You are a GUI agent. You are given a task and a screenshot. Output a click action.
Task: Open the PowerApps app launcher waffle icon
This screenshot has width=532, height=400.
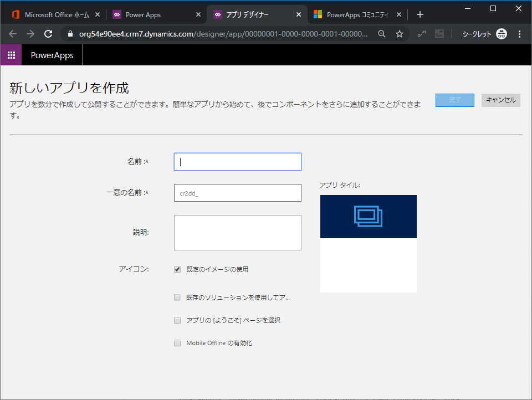tap(11, 55)
